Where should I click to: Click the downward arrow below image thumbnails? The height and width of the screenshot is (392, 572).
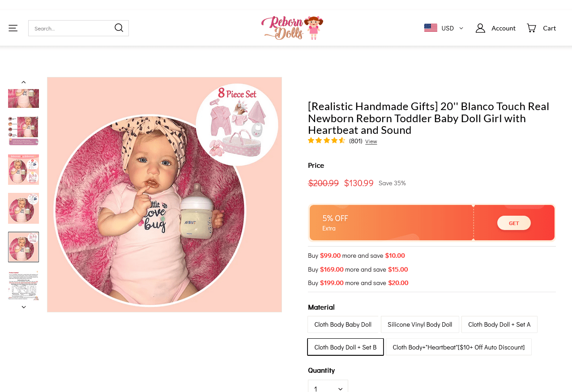[23, 307]
